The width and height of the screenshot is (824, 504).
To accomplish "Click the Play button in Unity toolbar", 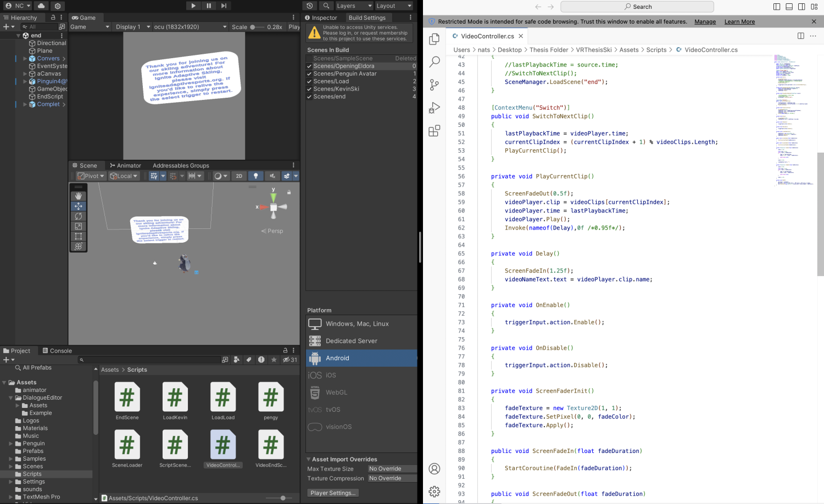I will pyautogui.click(x=193, y=5).
